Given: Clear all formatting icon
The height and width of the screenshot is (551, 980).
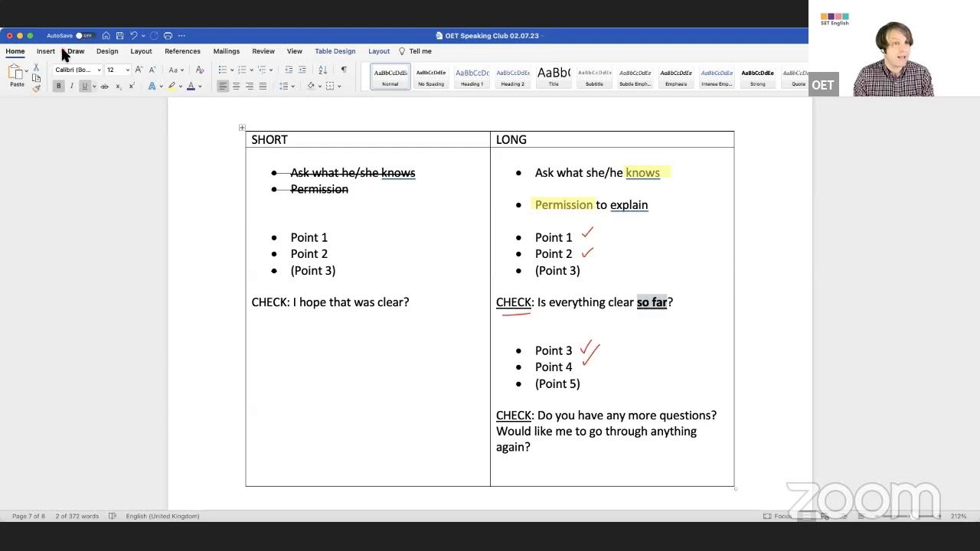Looking at the screenshot, I should click(200, 70).
